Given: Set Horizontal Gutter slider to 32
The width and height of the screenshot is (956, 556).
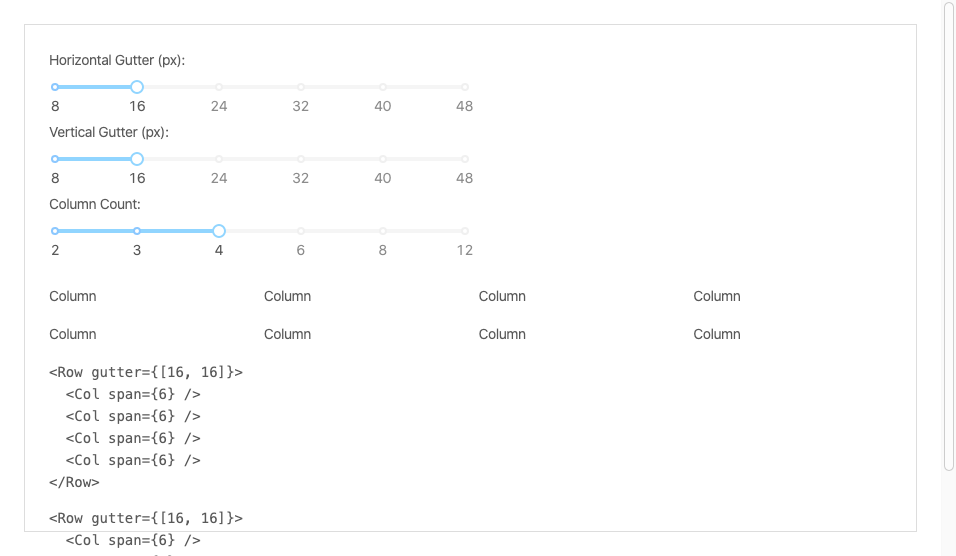Looking at the screenshot, I should tap(301, 87).
